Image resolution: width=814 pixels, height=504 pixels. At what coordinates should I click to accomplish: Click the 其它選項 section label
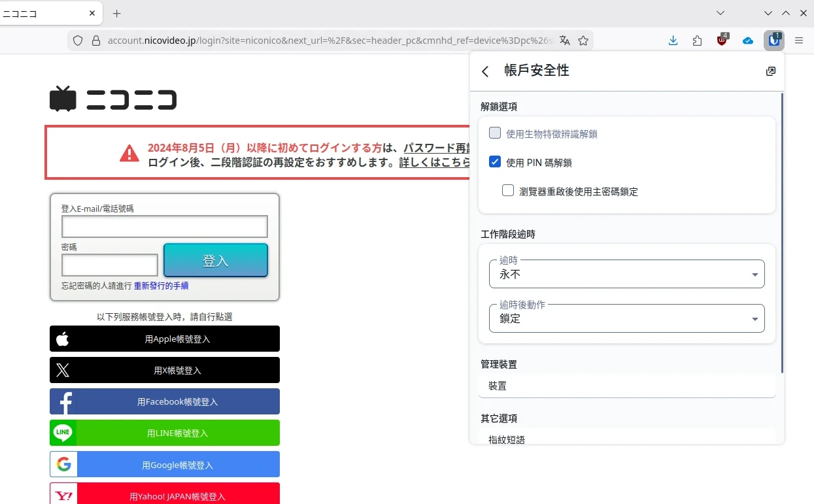(499, 418)
